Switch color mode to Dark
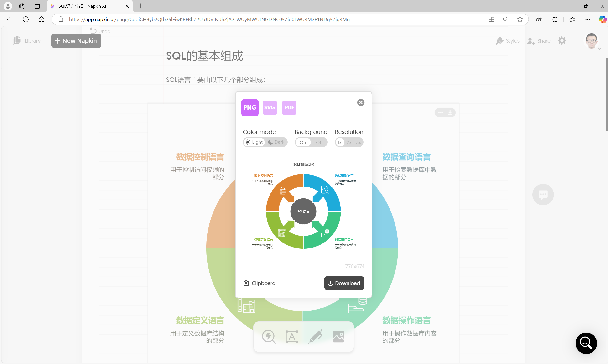 pos(276,142)
